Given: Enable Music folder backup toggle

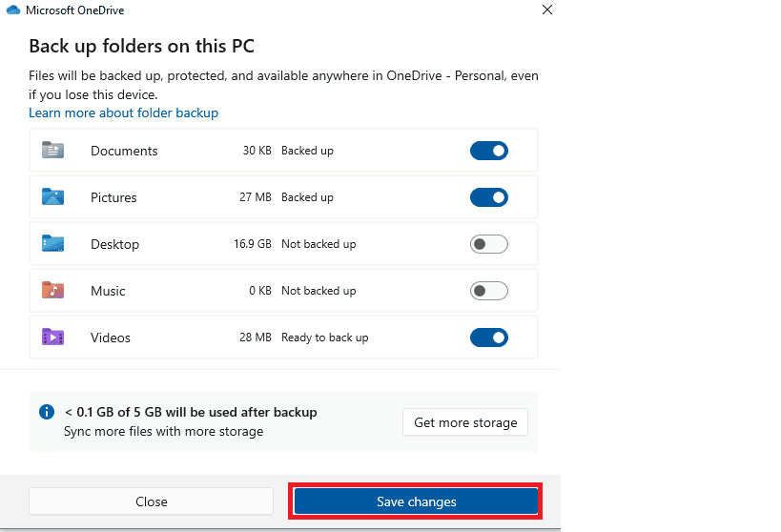Looking at the screenshot, I should click(489, 291).
